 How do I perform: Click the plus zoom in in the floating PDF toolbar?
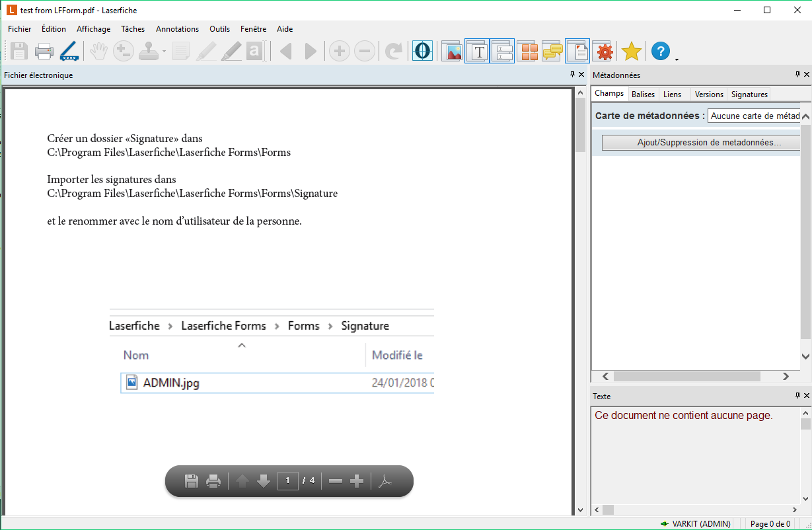coord(357,481)
